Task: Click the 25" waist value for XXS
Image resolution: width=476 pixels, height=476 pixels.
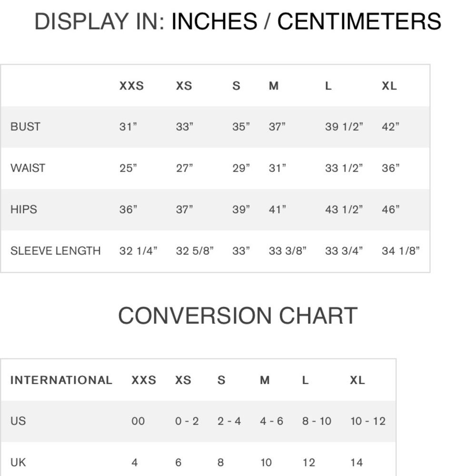Action: pyautogui.click(x=128, y=168)
